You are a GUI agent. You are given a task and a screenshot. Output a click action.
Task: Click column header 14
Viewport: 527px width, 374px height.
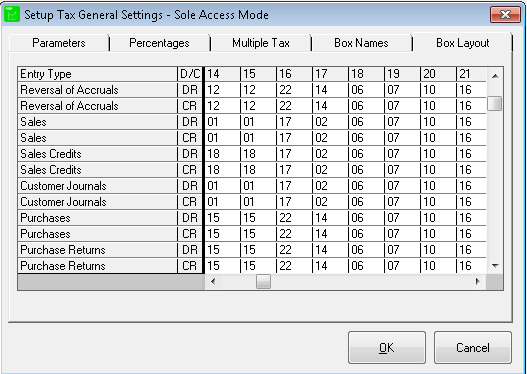point(222,74)
